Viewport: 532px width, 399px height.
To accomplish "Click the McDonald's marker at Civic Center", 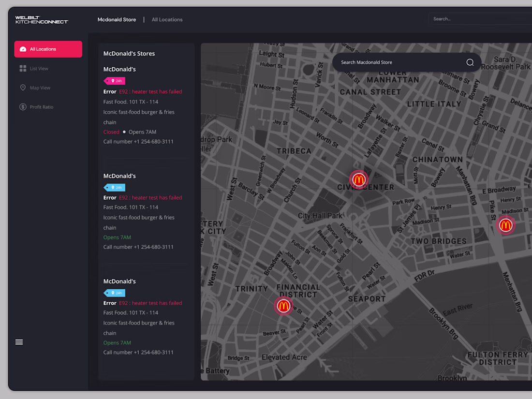I will click(359, 179).
